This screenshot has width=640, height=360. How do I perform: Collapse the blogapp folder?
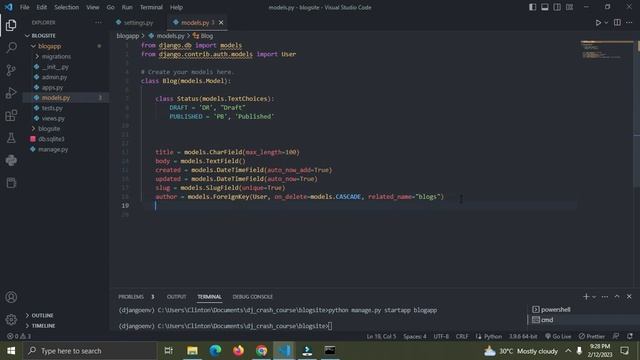65,46
